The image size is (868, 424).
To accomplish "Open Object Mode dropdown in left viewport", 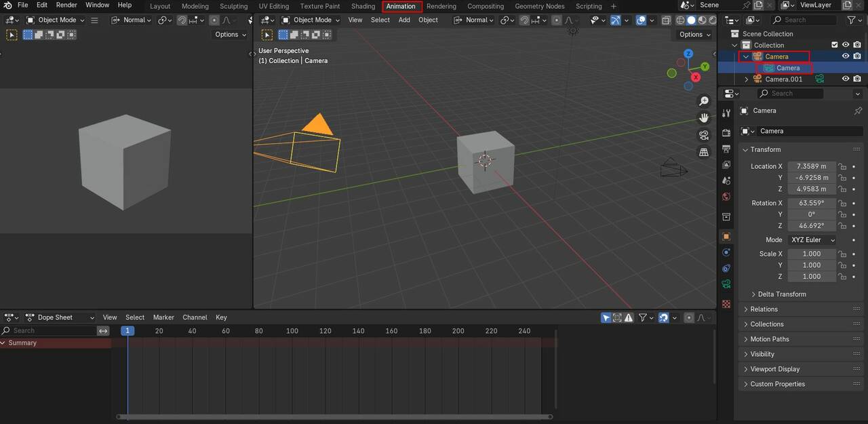I will [56, 20].
